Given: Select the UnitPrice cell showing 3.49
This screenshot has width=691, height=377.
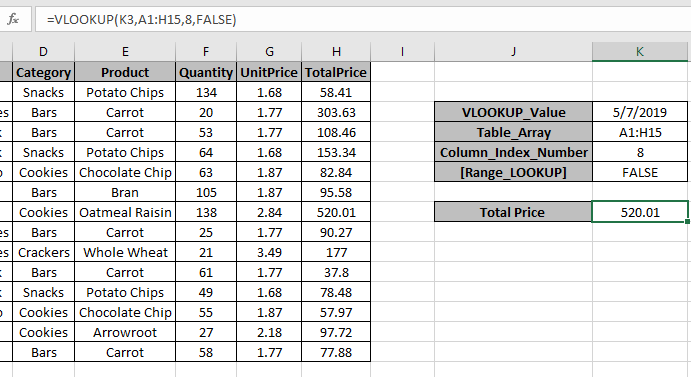Looking at the screenshot, I should coord(269,253).
